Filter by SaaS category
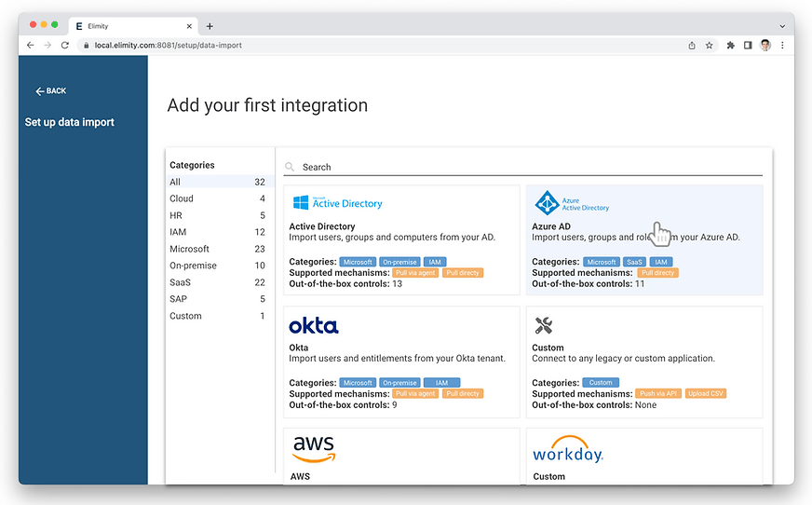812x505 pixels. (x=218, y=282)
